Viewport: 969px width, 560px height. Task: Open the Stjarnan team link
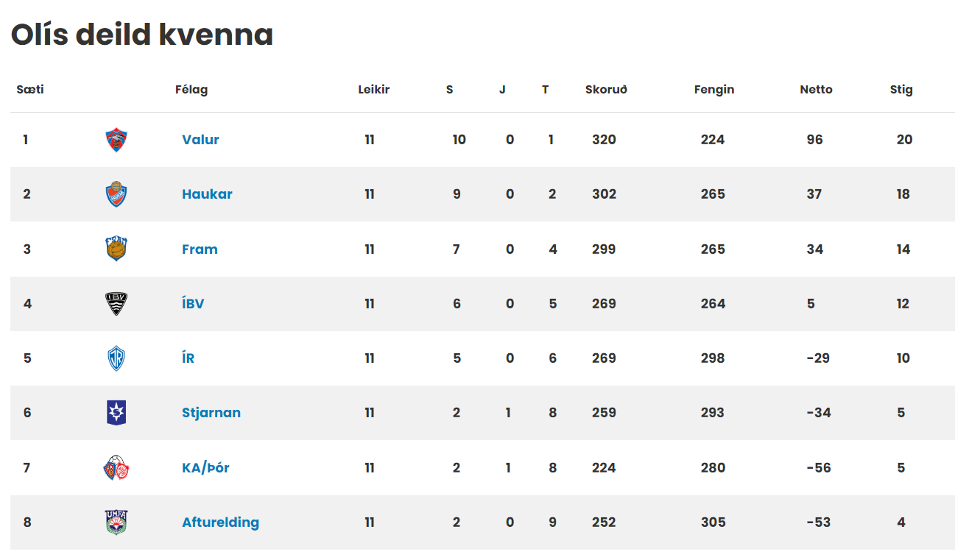(x=211, y=413)
